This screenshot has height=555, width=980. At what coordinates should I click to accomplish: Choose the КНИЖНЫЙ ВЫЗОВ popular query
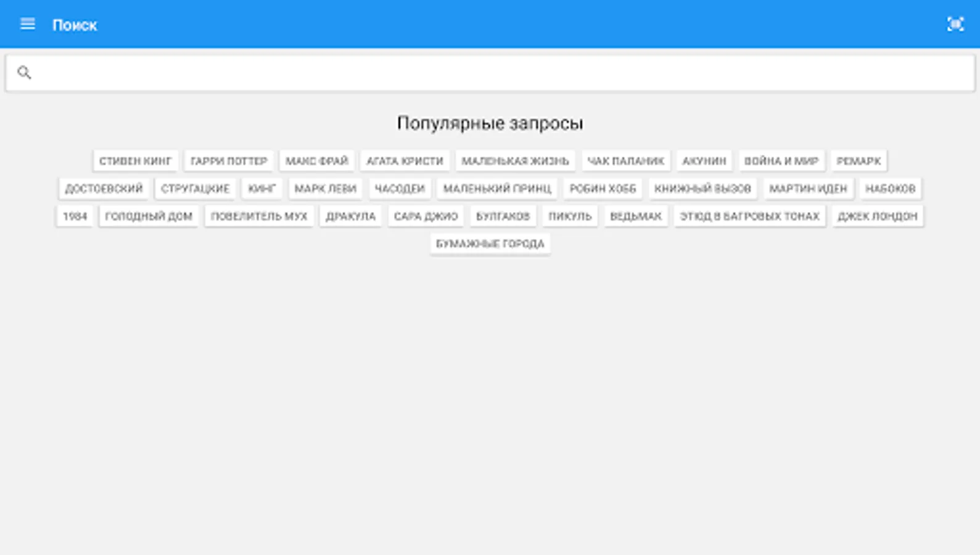[703, 189]
